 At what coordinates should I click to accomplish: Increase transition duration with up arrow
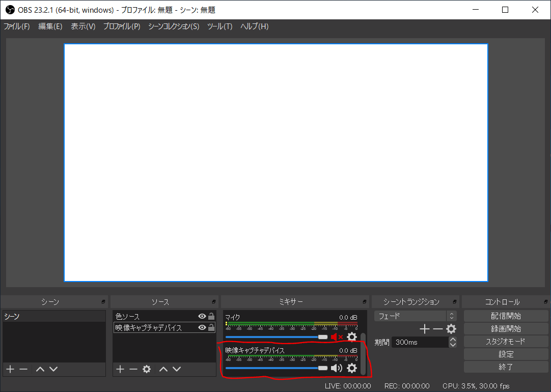click(453, 340)
